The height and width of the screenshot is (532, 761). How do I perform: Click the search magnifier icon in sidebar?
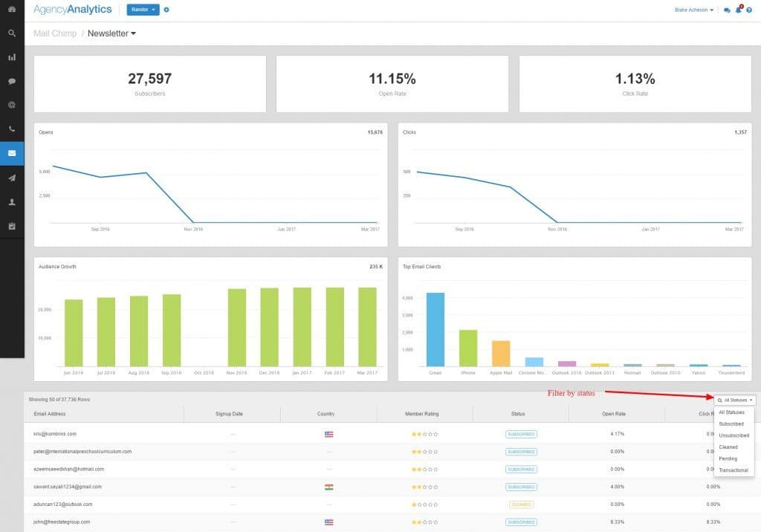(x=12, y=33)
